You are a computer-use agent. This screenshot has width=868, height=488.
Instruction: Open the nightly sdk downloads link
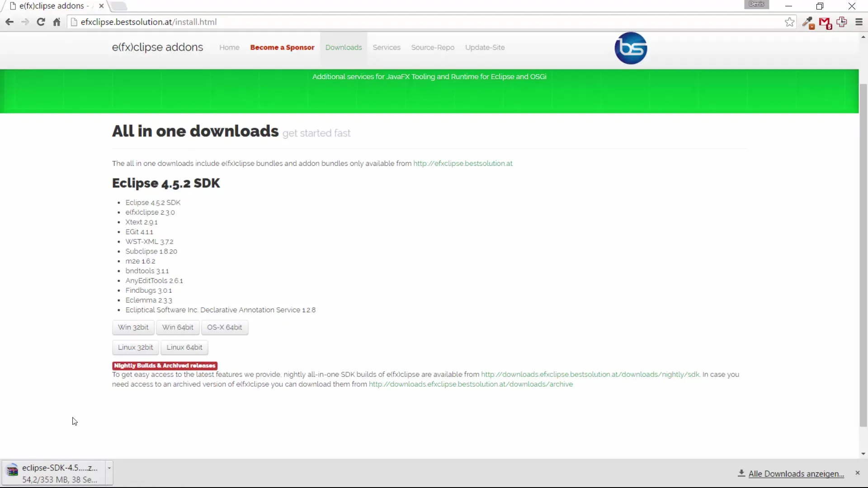(590, 375)
